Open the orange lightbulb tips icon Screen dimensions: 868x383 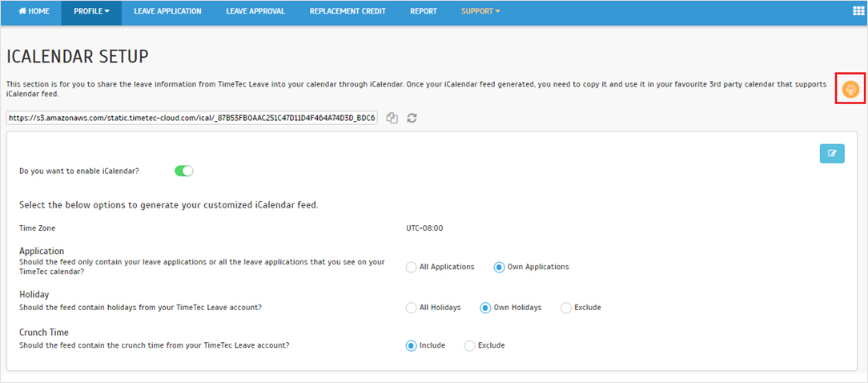click(850, 88)
